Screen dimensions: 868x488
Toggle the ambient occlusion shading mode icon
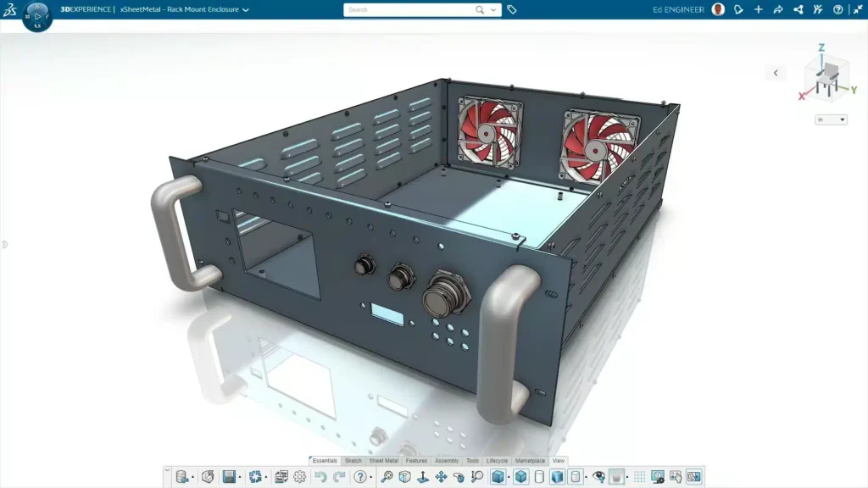(x=616, y=478)
